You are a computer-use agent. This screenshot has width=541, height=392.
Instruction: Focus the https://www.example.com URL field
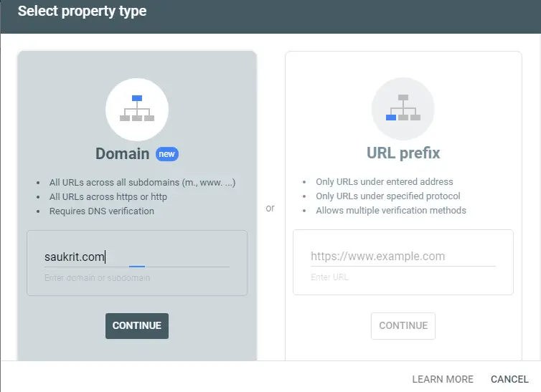pyautogui.click(x=403, y=257)
